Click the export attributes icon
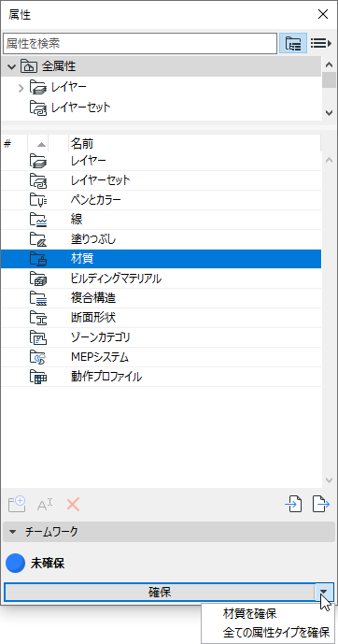Image resolution: width=338 pixels, height=644 pixels. [x=321, y=505]
